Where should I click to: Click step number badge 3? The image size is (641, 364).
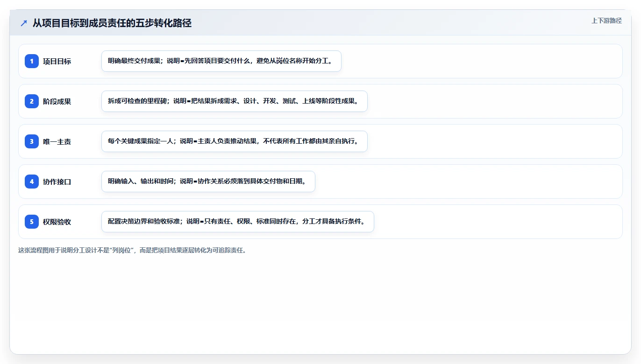click(32, 141)
